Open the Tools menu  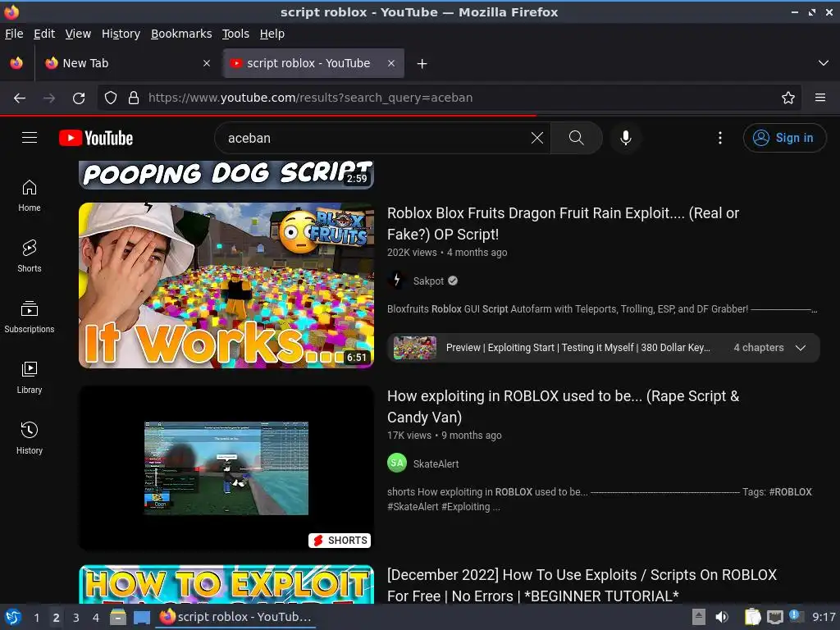[x=235, y=34]
